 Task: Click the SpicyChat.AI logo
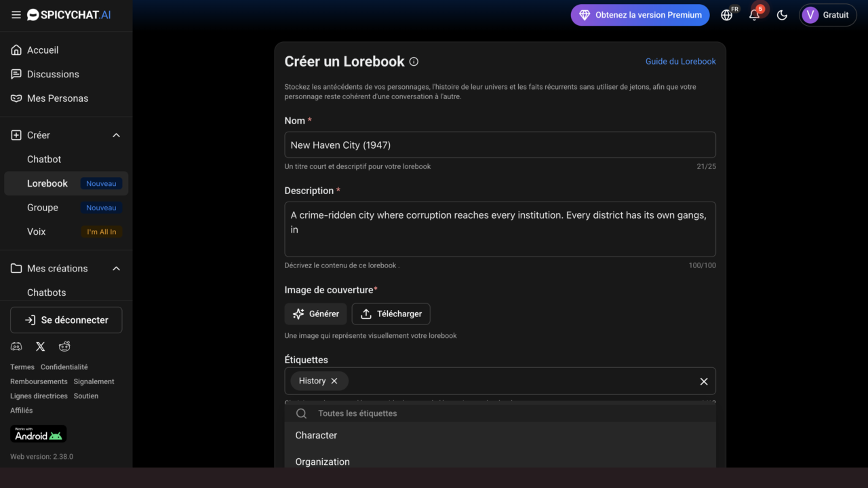click(x=68, y=15)
